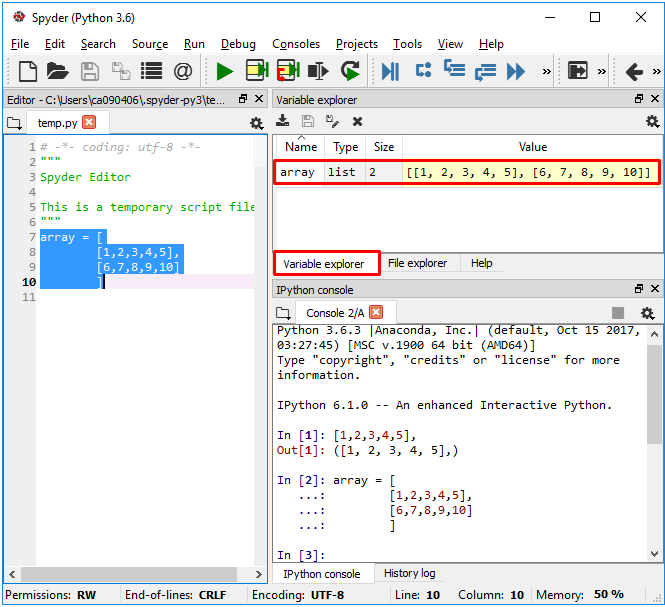Image resolution: width=665 pixels, height=607 pixels.
Task: Sort variables by Value column header
Action: [532, 147]
